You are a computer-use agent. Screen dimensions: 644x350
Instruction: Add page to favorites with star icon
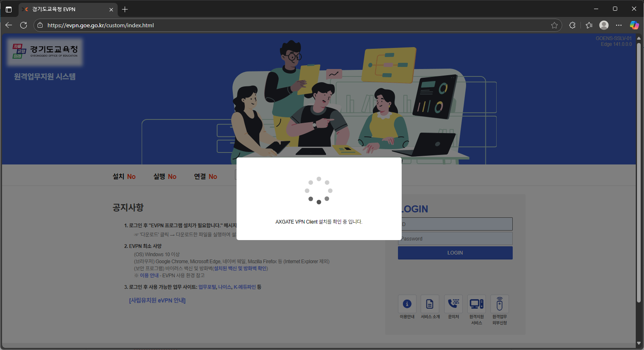point(554,25)
